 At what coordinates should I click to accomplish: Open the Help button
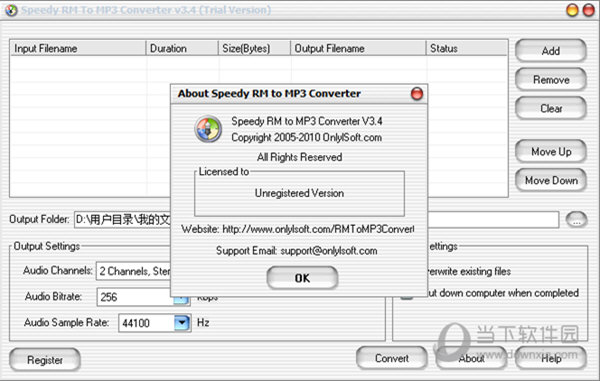tap(551, 358)
